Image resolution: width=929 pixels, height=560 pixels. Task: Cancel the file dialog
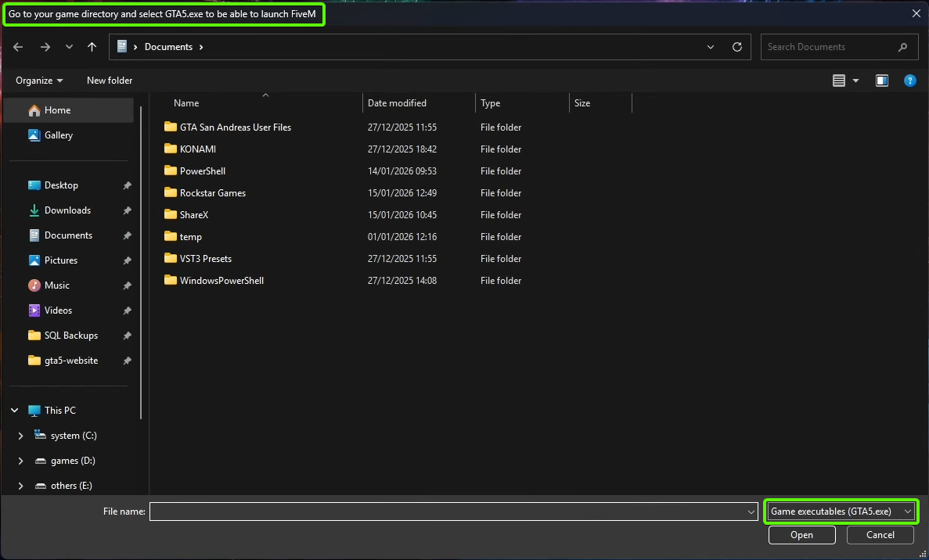tap(880, 535)
